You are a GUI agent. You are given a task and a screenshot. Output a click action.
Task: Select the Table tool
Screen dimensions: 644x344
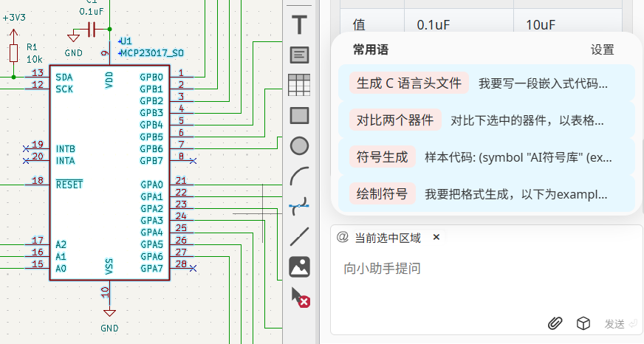299,85
